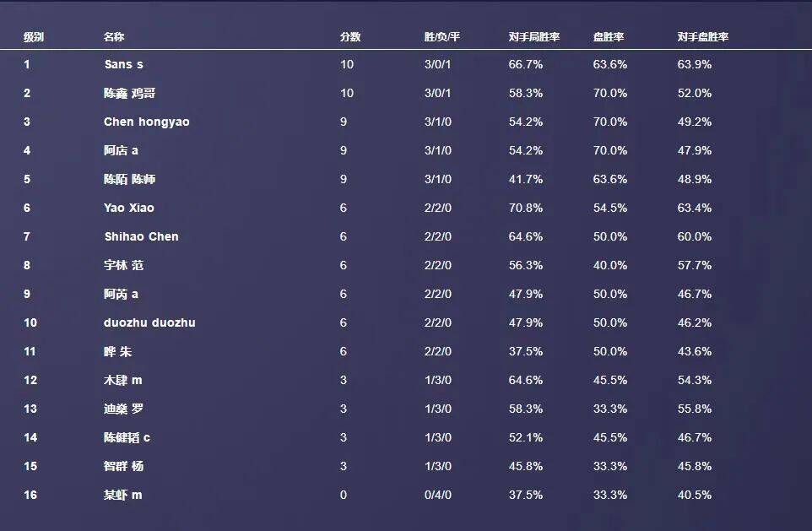812x531 pixels.
Task: Click Yao Xiao's 70.8% opponent win rate
Action: click(526, 208)
